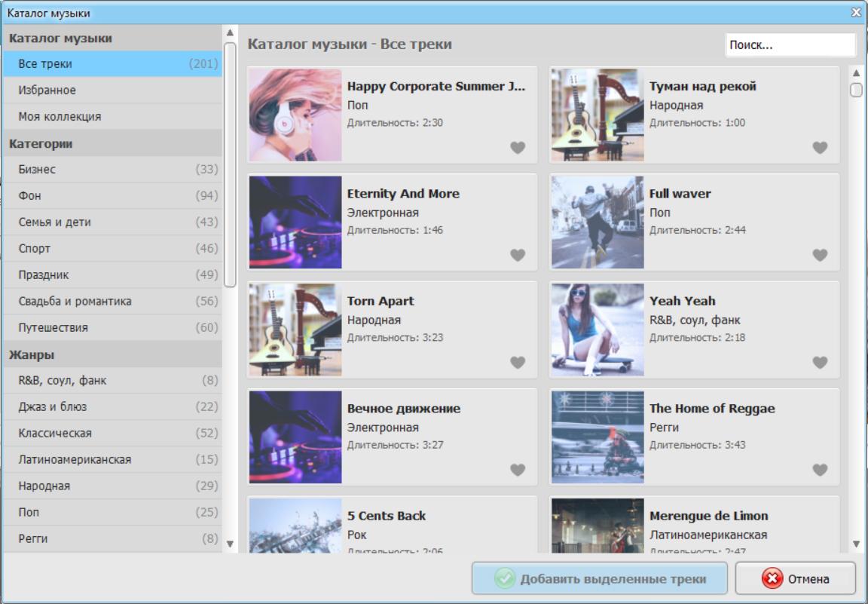Select Merengue de Limon album thumbnail

(x=598, y=526)
